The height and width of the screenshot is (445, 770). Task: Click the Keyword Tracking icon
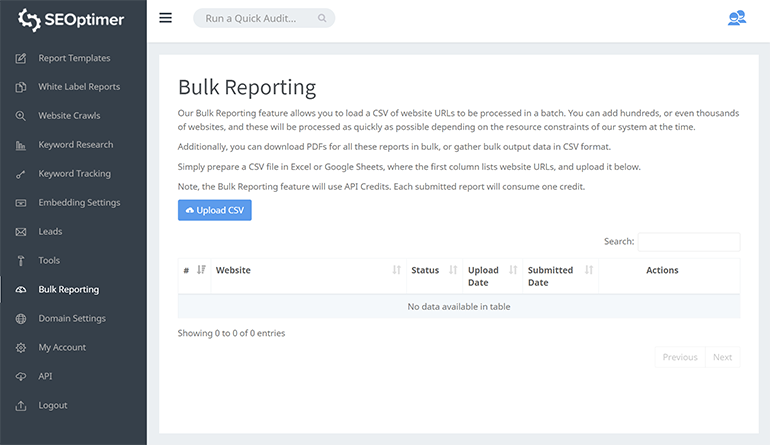tap(20, 174)
